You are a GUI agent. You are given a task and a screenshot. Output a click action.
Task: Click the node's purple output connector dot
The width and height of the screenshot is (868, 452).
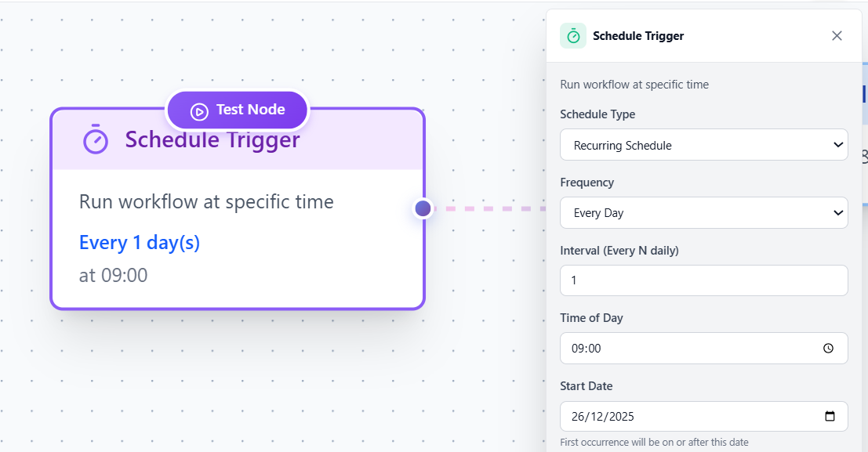point(423,208)
